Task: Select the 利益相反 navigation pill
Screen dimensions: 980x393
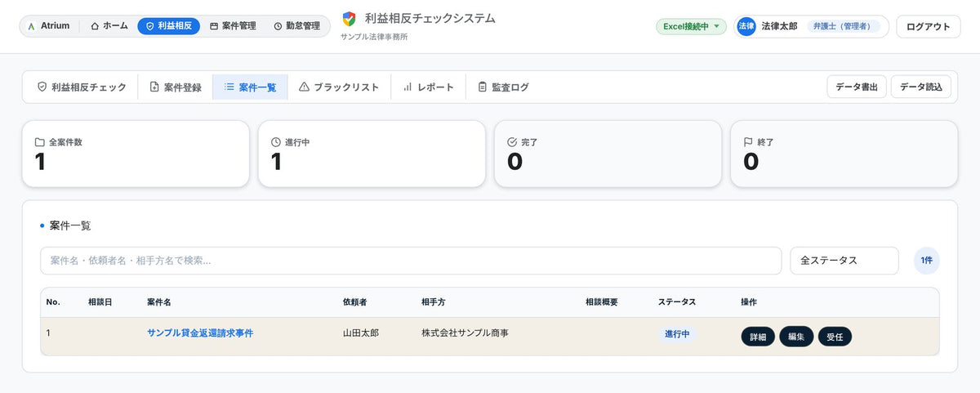Action: click(169, 26)
